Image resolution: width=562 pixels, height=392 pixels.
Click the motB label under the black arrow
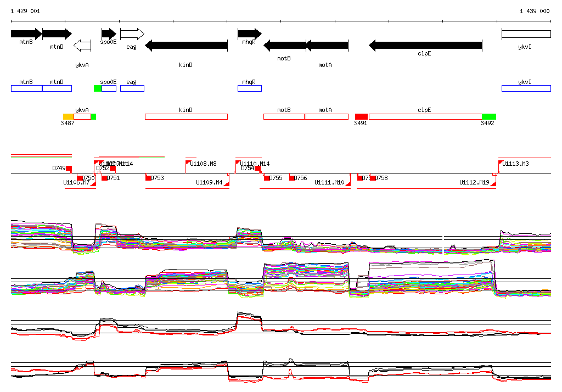[284, 58]
